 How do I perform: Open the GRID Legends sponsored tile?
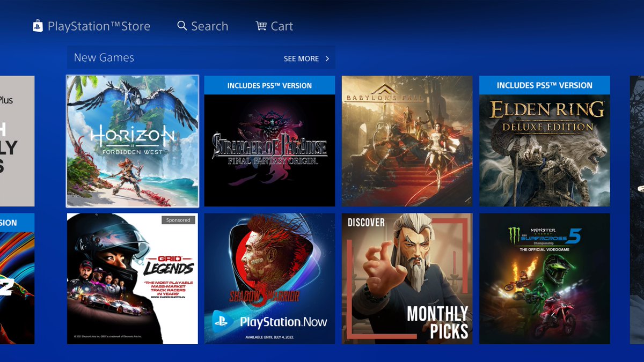[x=133, y=279]
